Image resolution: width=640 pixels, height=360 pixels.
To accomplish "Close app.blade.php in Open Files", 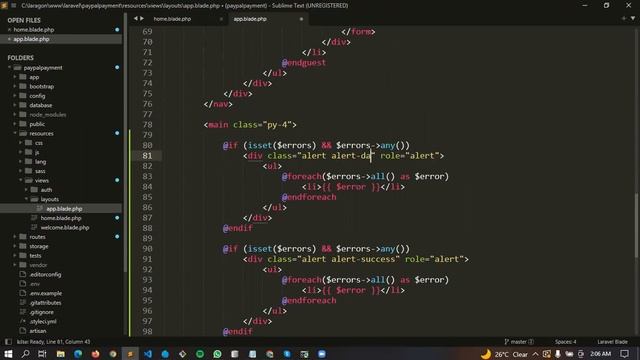I will pos(9,39).
